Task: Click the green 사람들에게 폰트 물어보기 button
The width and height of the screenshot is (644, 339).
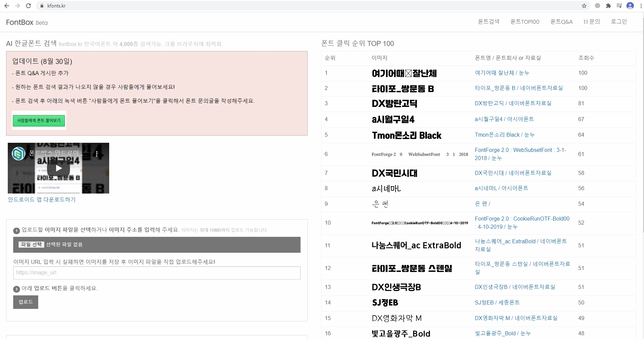Action: 39,120
